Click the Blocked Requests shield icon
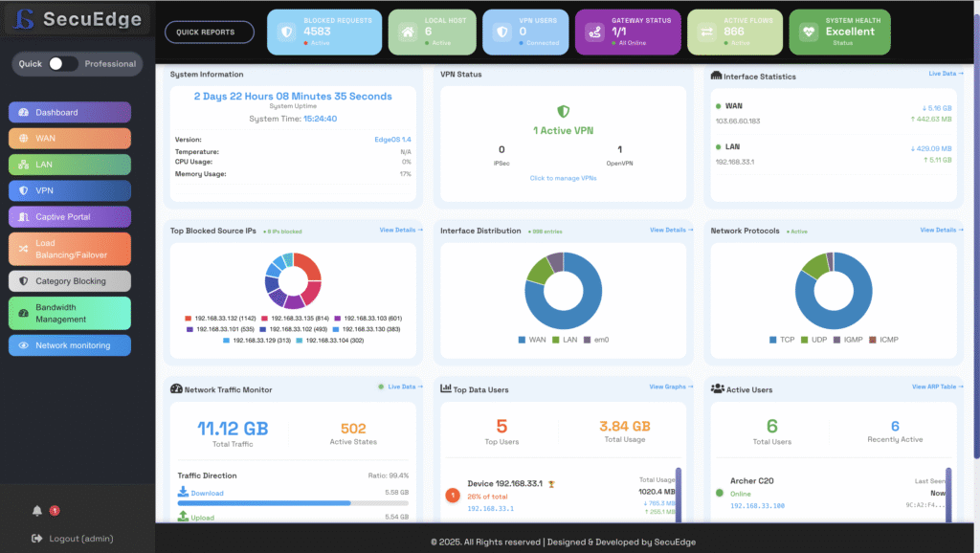Image resolution: width=980 pixels, height=553 pixels. [286, 32]
